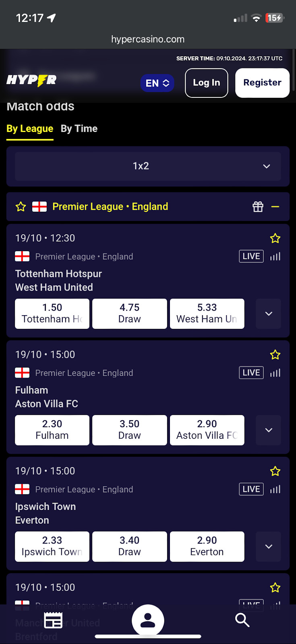Screen dimensions: 296x644
Task: Favorite the Tottenham vs West Ham match
Action: pos(275,238)
